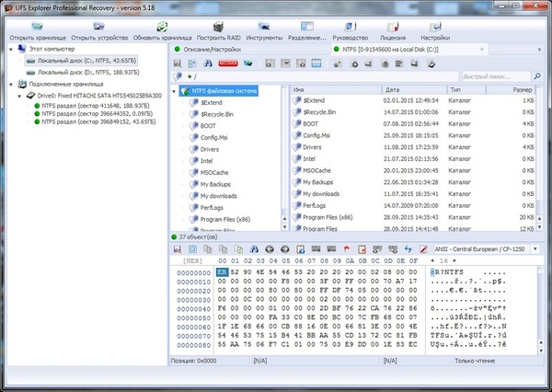The image size is (552, 392).
Task: Sort the file list by Дата column
Action: click(x=409, y=90)
